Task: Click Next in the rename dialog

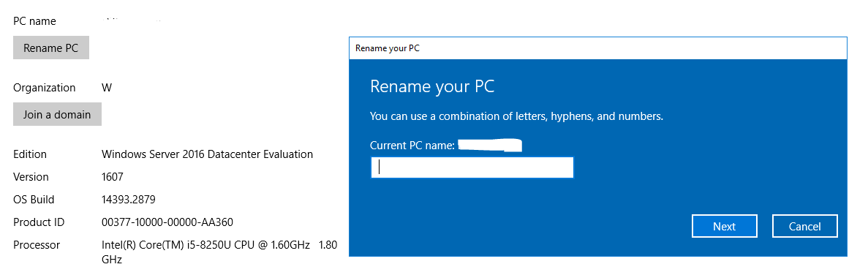Action: tap(724, 226)
